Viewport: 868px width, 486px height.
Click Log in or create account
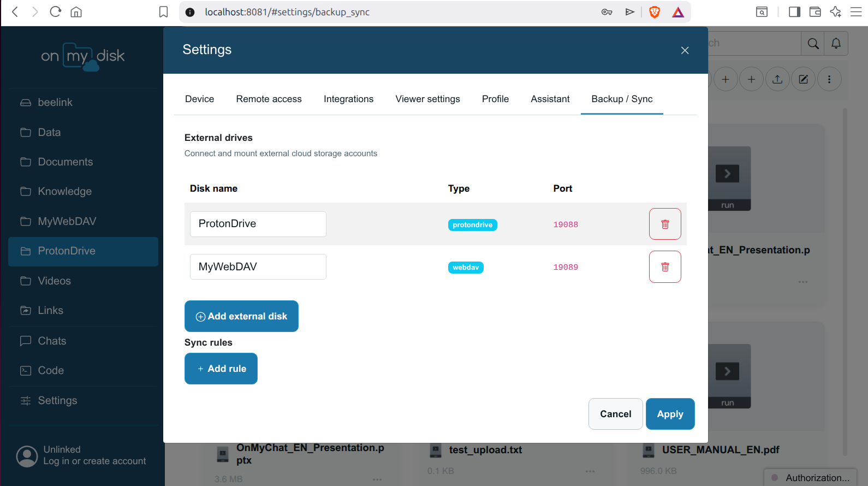pyautogui.click(x=94, y=461)
